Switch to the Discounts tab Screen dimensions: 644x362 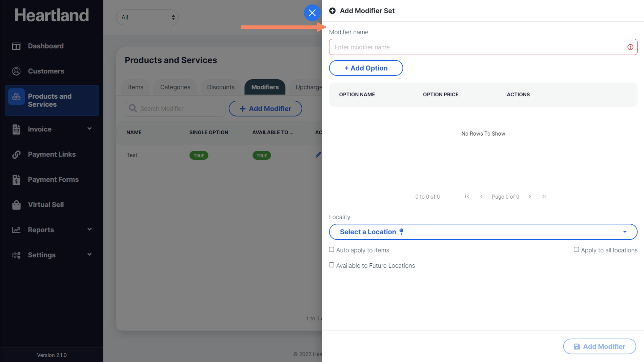[221, 87]
